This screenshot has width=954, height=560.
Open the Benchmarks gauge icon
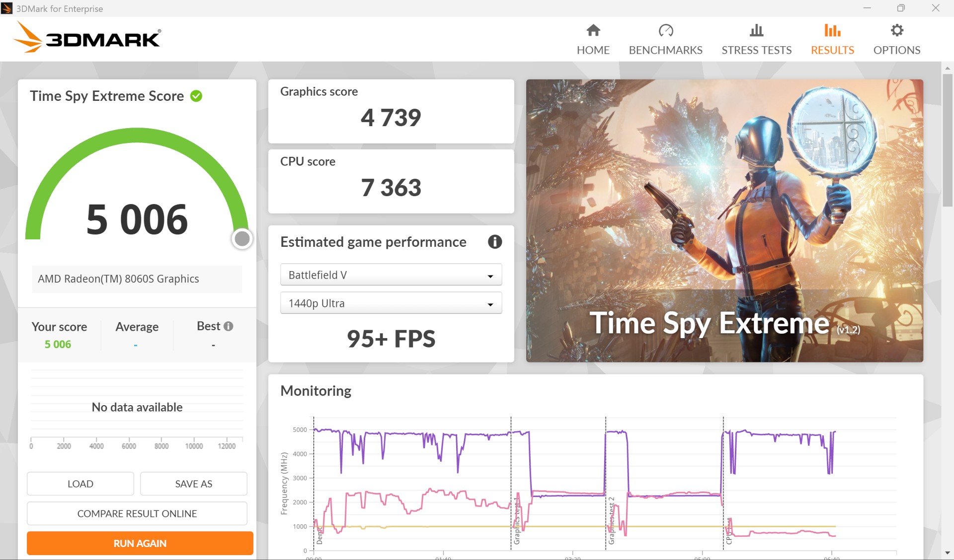(665, 31)
